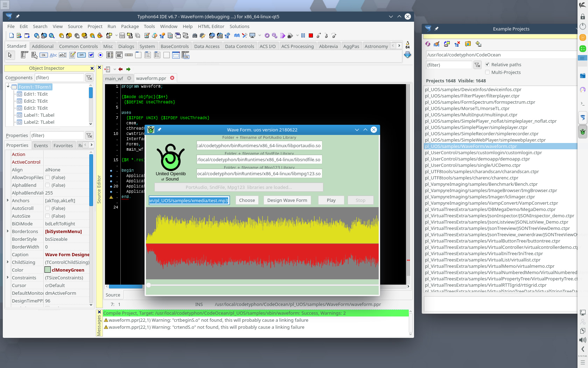The height and width of the screenshot is (368, 588).
Task: Open the HTML Editor menu
Action: click(211, 26)
